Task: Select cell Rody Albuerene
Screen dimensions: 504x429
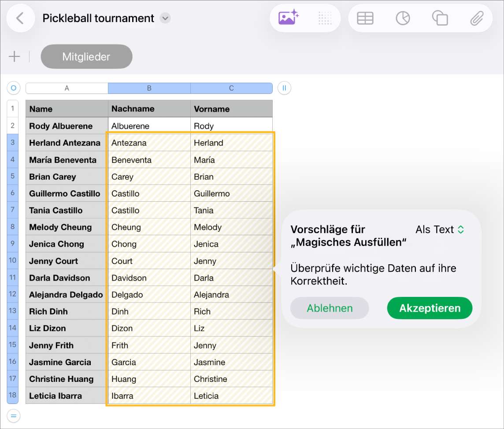Action: (67, 126)
